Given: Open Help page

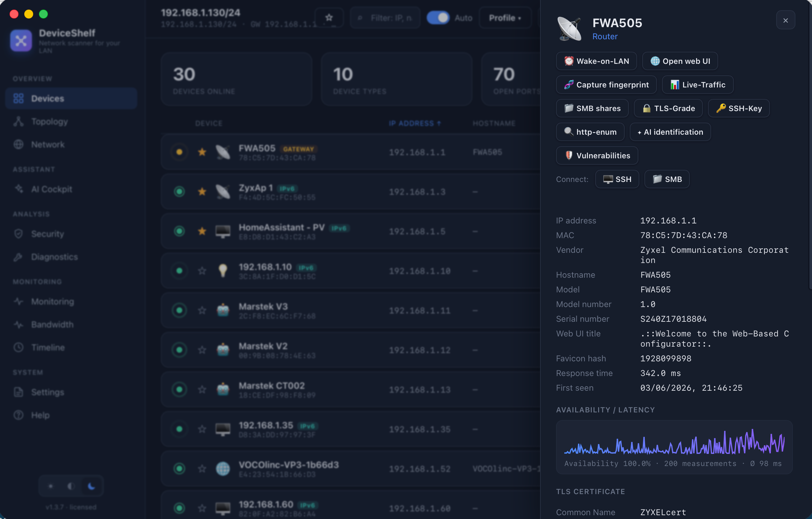Looking at the screenshot, I should tap(71, 415).
